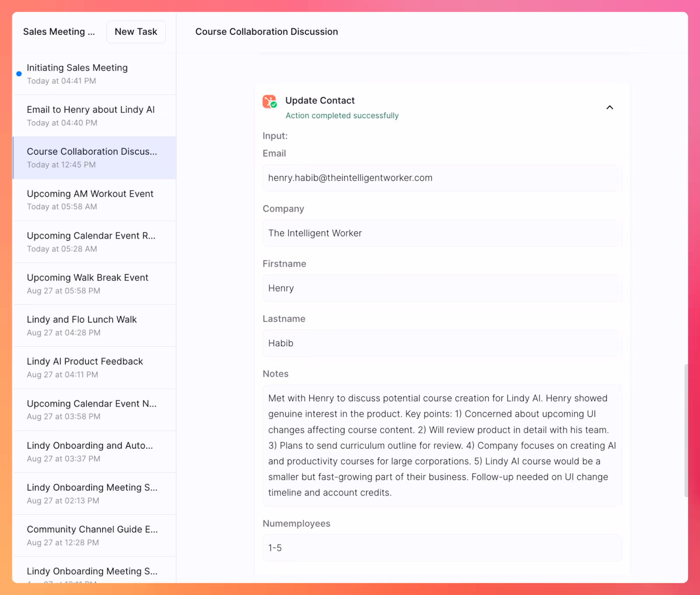Viewport: 700px width, 595px height.
Task: Click the Aug 27 at 04:28 PM timestamp
Action: (64, 333)
